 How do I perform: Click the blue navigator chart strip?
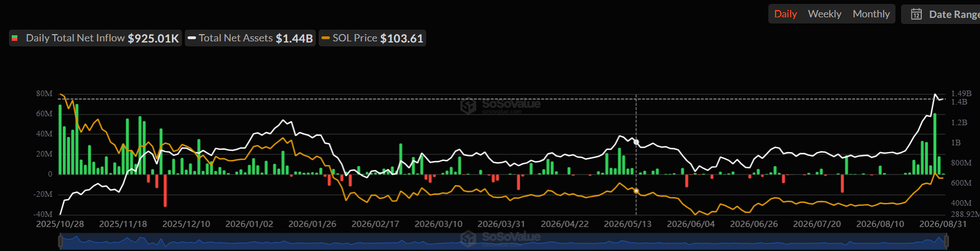[x=503, y=241]
